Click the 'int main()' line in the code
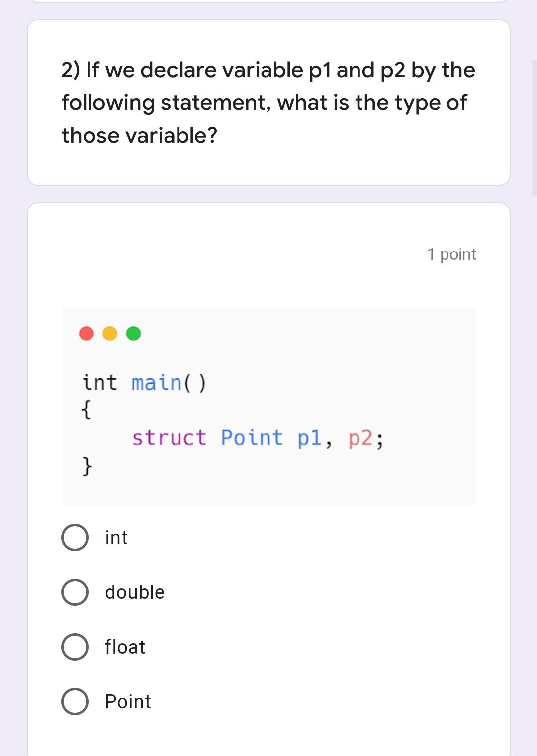Screen dimensions: 537x756 (144, 382)
